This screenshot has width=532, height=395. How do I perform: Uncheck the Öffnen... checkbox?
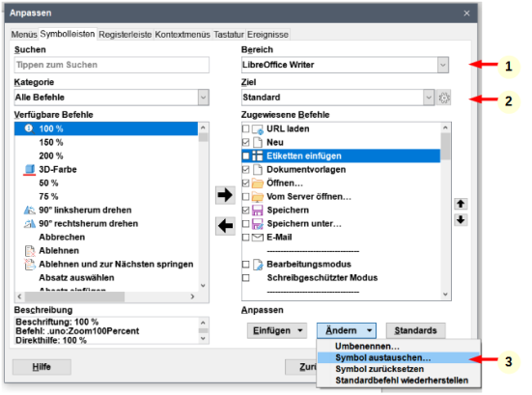[245, 183]
